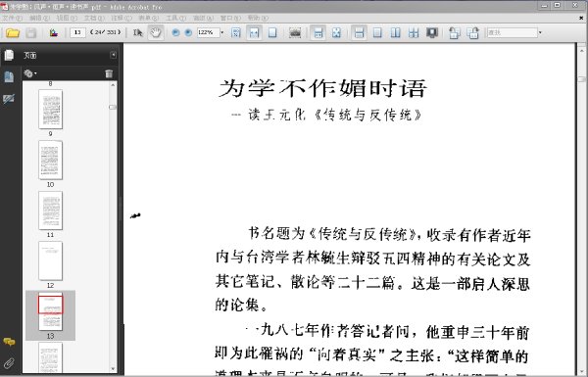Select page 9 thumbnail
This screenshot has height=377, width=588.
click(x=51, y=110)
